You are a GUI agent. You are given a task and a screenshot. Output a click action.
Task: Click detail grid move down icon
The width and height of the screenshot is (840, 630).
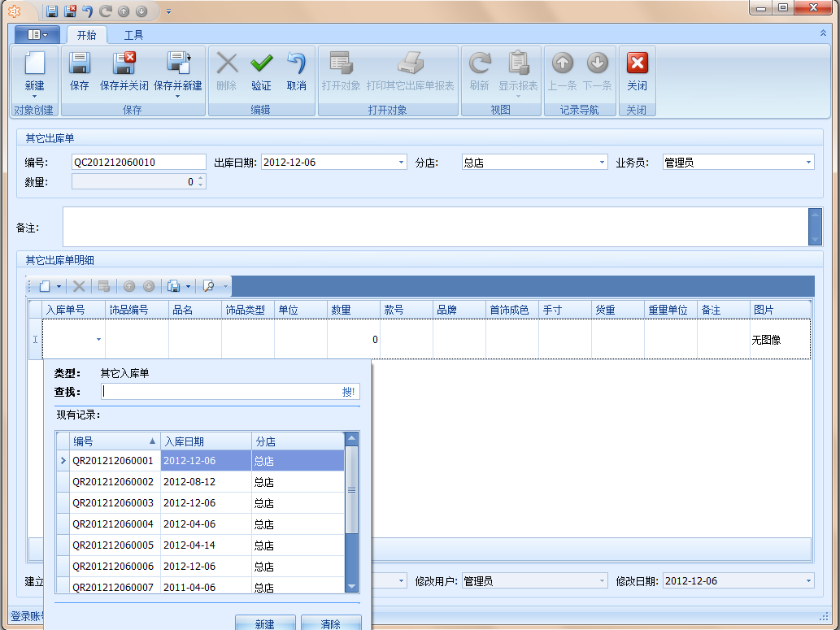[x=149, y=287]
